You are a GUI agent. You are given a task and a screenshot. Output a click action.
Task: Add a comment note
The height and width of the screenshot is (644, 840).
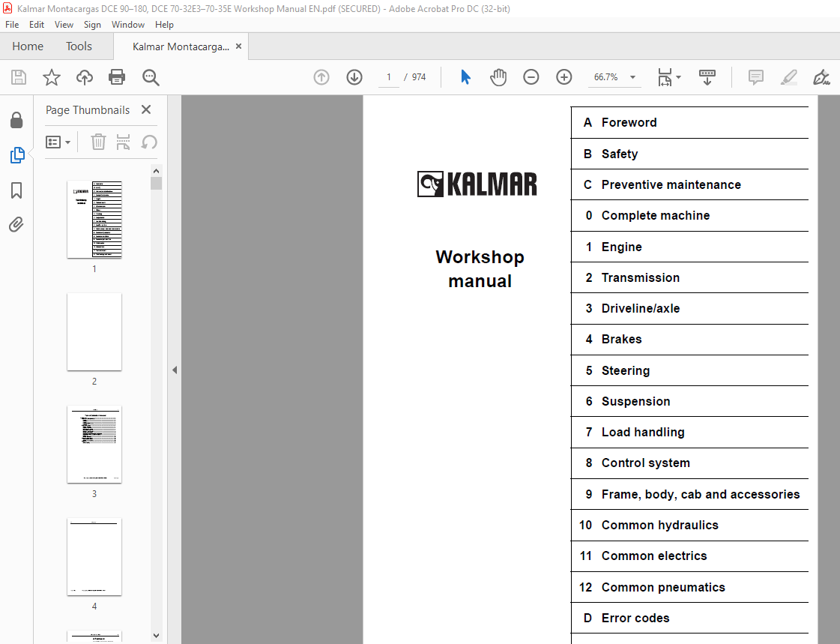pos(756,77)
